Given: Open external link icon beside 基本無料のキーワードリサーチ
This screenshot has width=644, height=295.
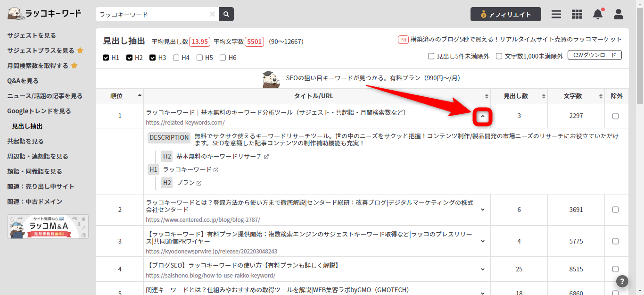Looking at the screenshot, I should point(266,157).
